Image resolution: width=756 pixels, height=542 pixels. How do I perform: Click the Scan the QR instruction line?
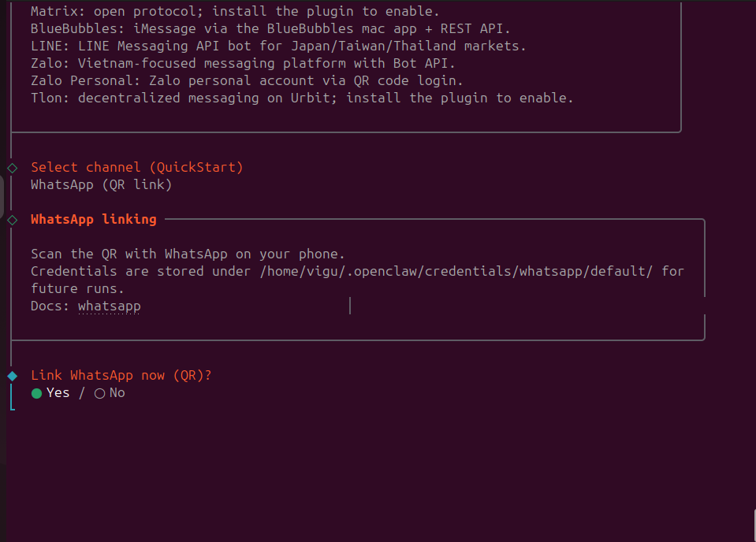click(x=188, y=254)
